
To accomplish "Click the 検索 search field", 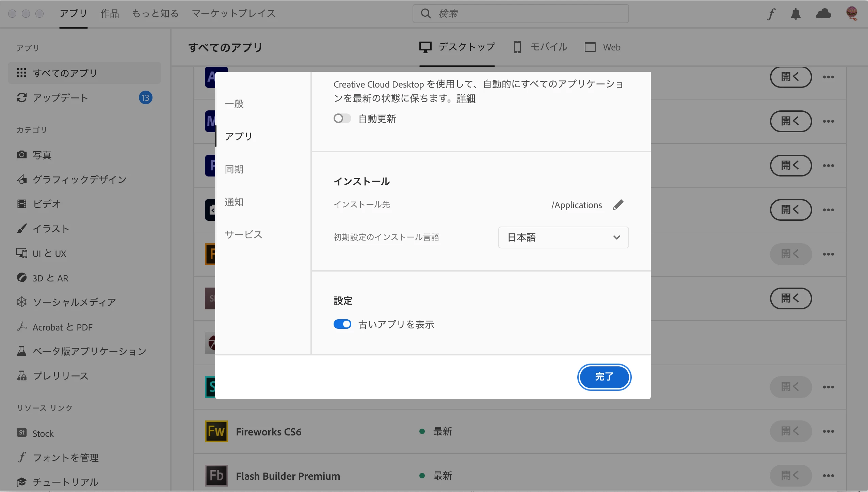I will [521, 14].
